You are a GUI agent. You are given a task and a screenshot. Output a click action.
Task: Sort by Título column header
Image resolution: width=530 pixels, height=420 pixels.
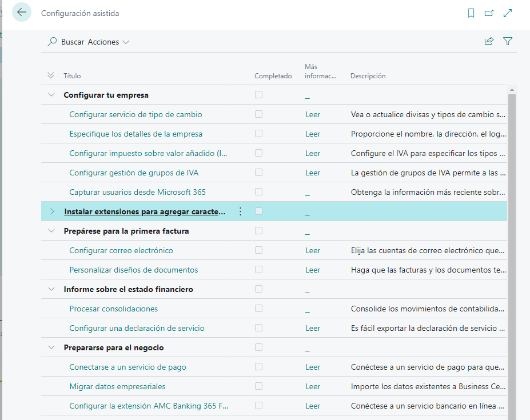(72, 75)
